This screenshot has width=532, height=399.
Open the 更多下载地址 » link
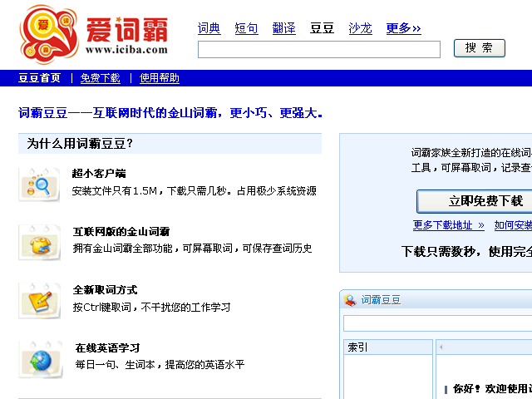(449, 225)
